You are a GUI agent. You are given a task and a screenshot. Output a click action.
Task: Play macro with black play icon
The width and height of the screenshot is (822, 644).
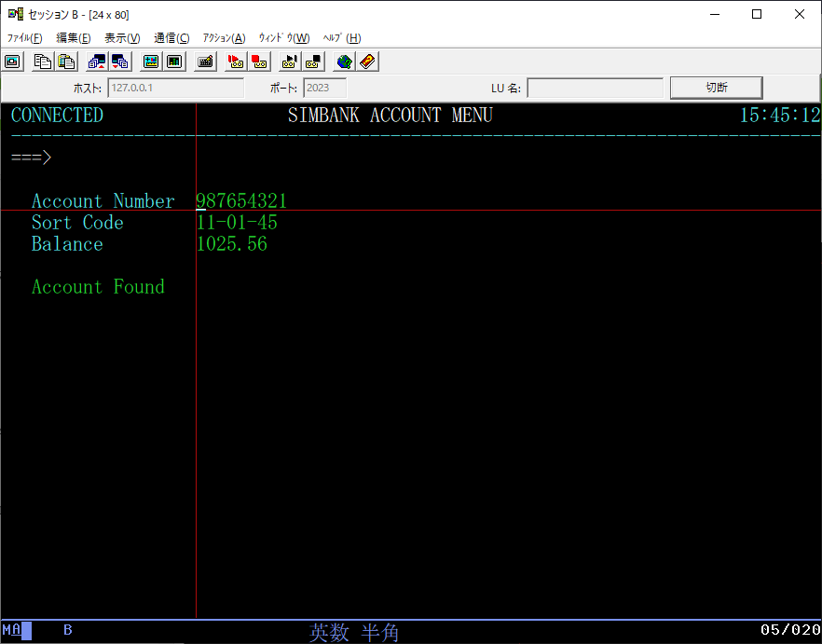[x=290, y=62]
